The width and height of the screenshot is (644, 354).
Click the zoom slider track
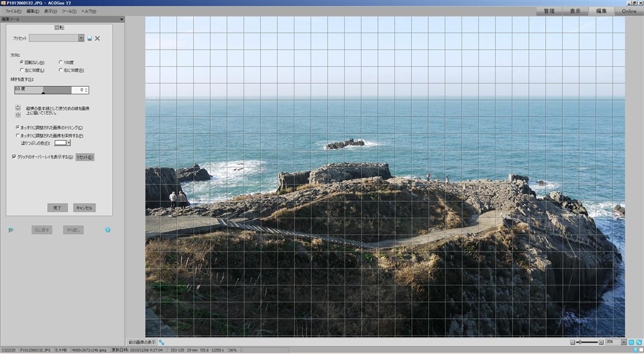[x=587, y=342]
